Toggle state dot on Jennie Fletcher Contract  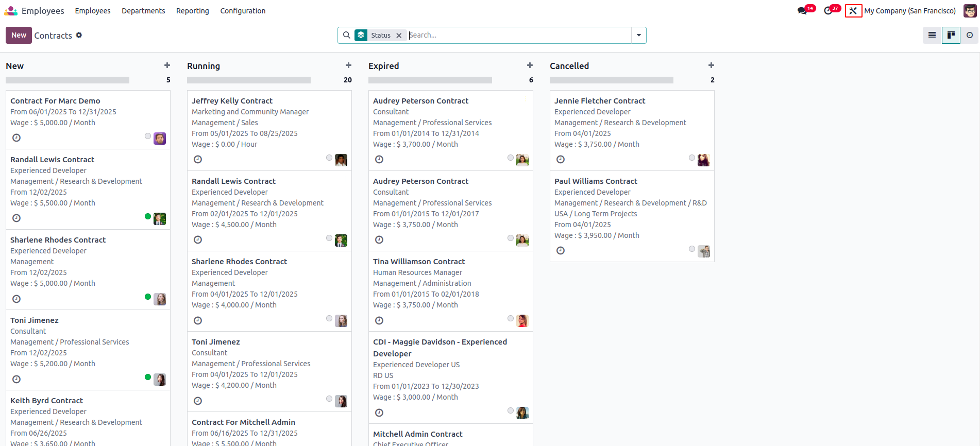click(x=692, y=158)
